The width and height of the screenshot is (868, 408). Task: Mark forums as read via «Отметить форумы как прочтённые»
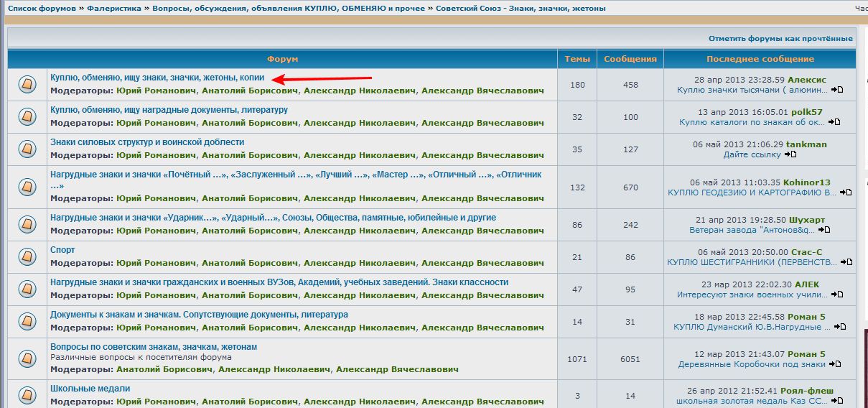[780, 39]
